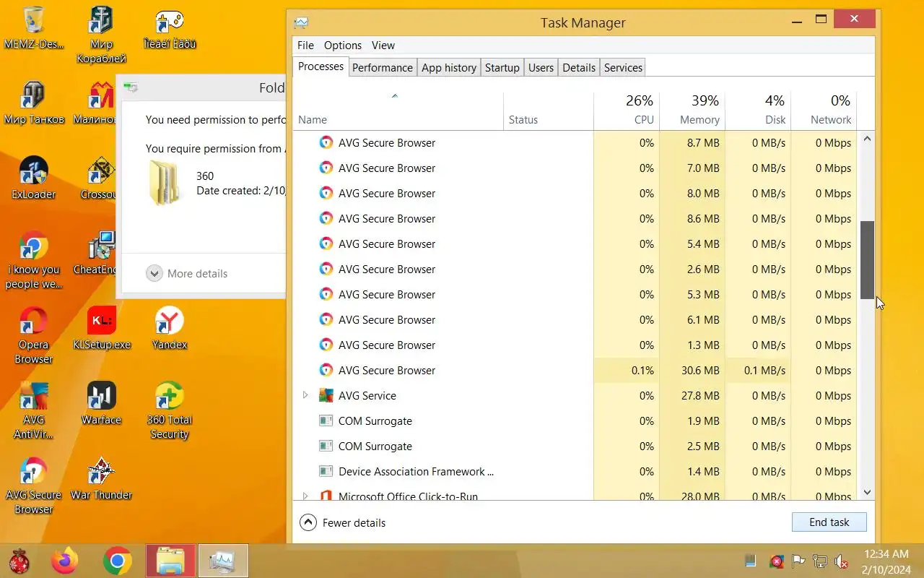Screen dimensions: 924x578
Task: Click the red X tray icon
Action: click(x=777, y=561)
